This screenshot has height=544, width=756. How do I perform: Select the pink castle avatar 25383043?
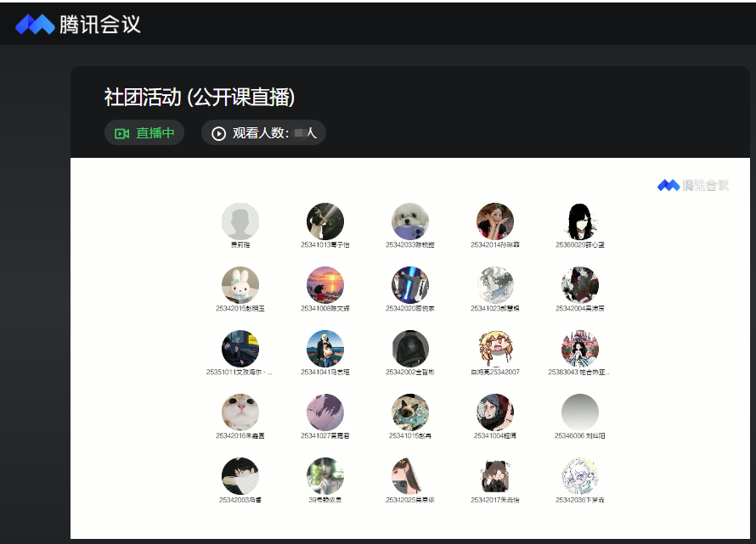580,348
